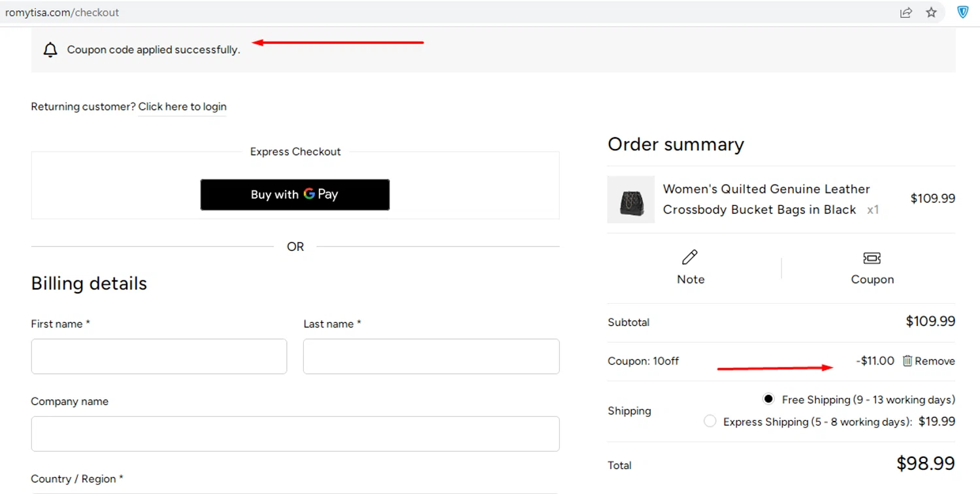Click the 'Coupon: 10off' label
The width and height of the screenshot is (980, 494).
click(x=643, y=361)
